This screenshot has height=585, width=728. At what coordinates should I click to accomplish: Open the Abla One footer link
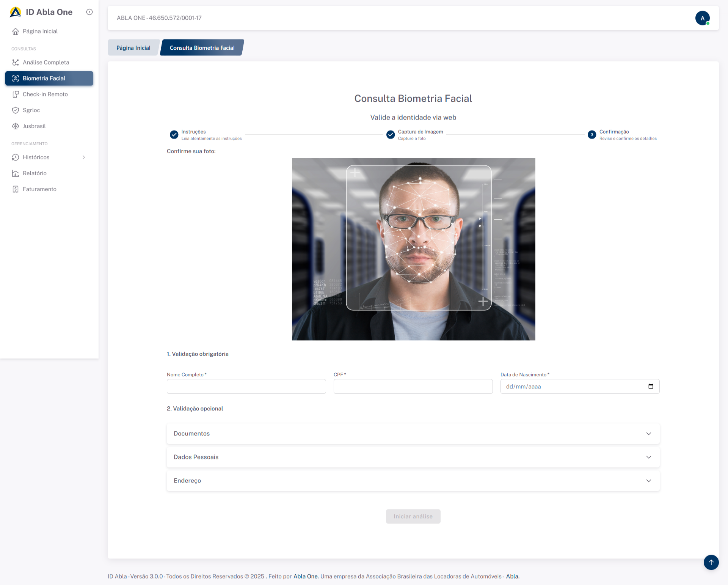pos(305,576)
